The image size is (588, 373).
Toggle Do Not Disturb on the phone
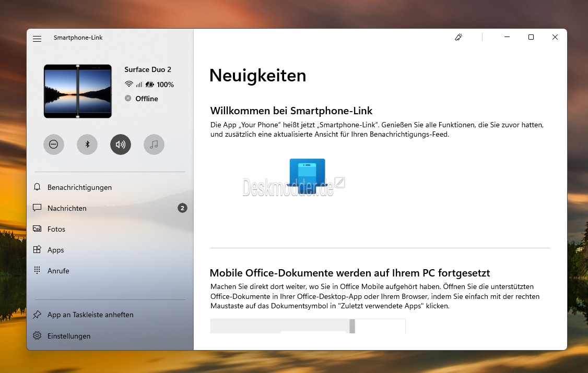coord(54,144)
